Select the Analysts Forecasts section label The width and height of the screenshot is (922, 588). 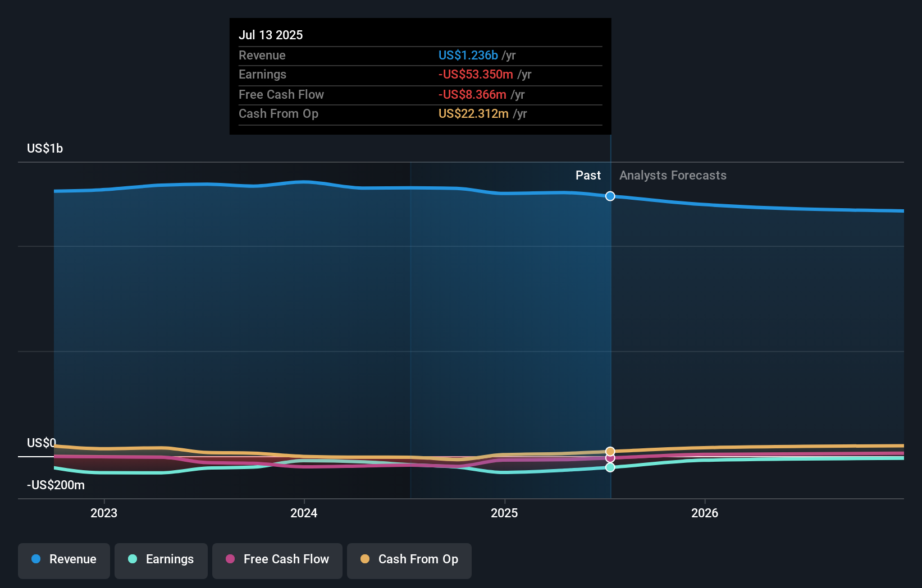673,175
